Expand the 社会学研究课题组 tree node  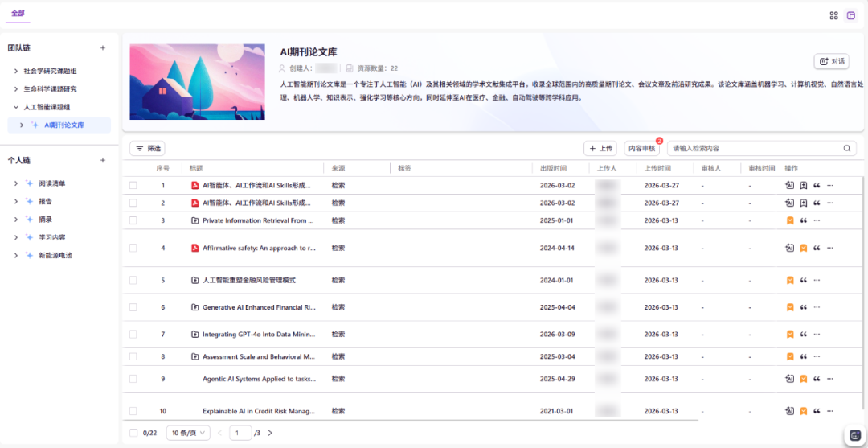click(x=16, y=72)
